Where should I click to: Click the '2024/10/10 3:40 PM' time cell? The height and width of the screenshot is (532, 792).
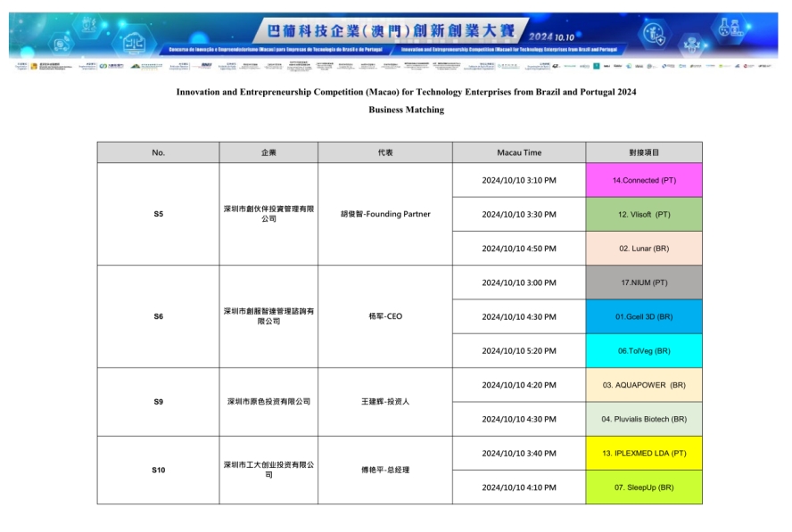coord(519,454)
